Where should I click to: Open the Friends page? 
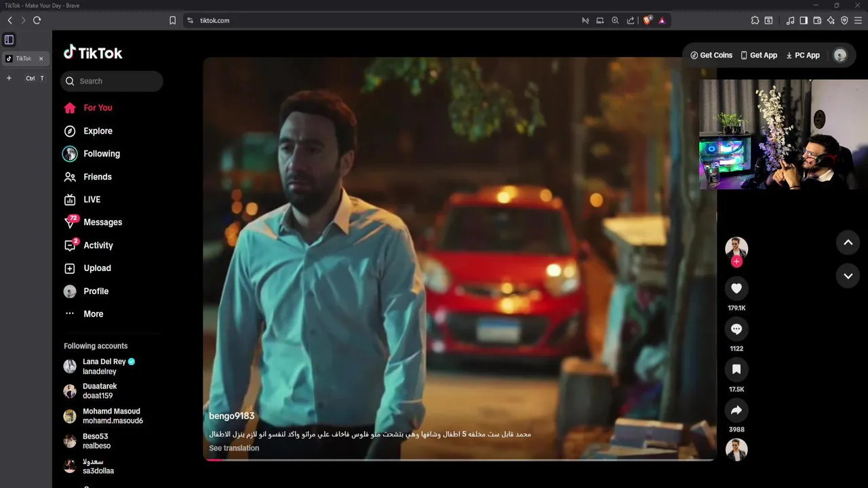87,177
